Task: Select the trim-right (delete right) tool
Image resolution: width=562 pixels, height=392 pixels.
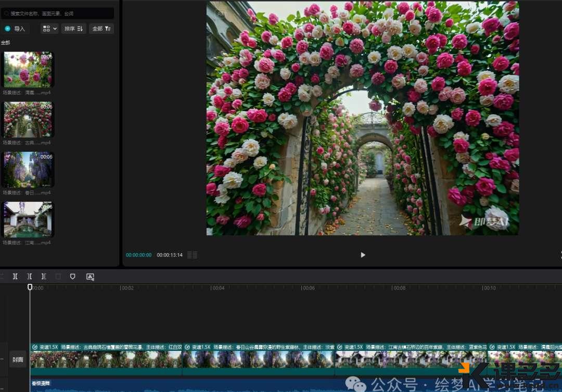Action: (x=44, y=277)
